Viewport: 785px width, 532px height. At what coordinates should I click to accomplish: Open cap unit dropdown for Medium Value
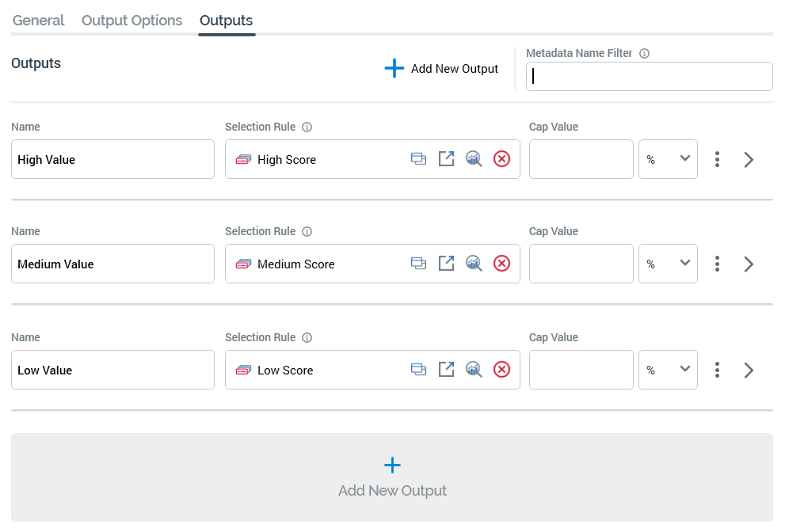(x=668, y=264)
